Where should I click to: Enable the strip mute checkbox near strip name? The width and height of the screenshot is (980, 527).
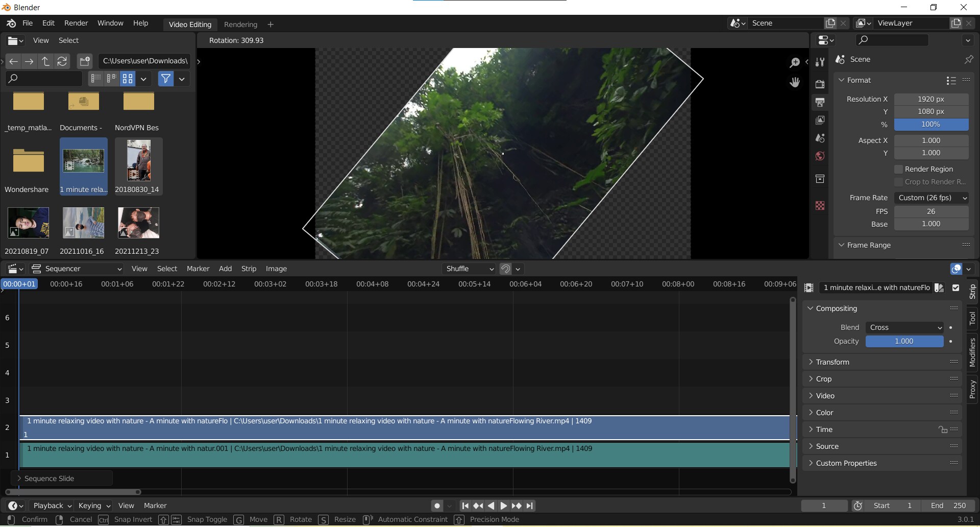(x=956, y=288)
